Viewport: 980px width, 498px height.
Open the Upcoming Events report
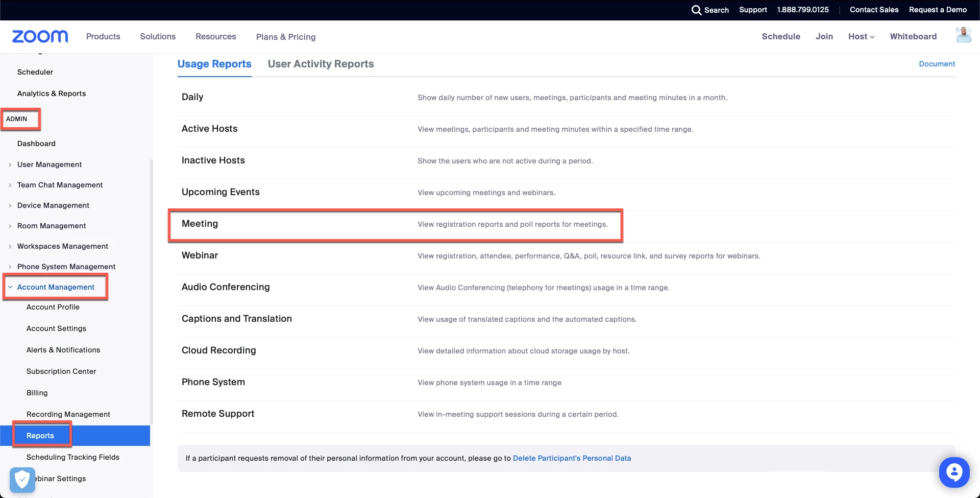coord(220,192)
